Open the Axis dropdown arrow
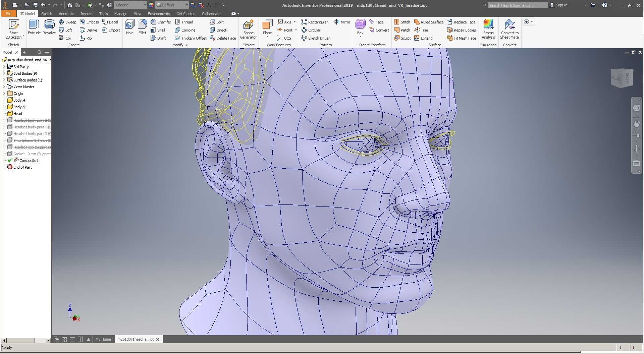644x354 pixels. [294, 22]
